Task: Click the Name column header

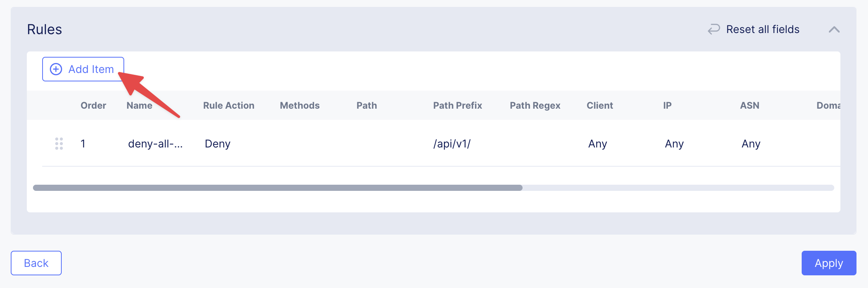Action: [139, 106]
